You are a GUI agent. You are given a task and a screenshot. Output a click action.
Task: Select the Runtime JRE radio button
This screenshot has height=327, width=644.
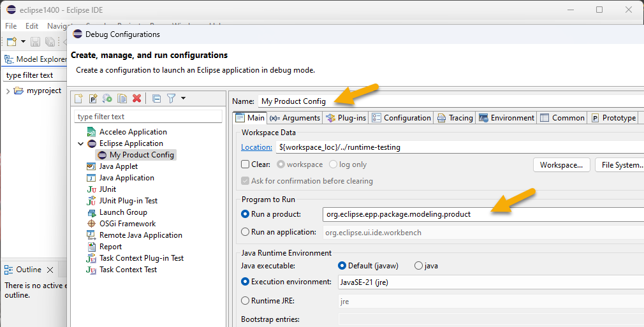245,301
